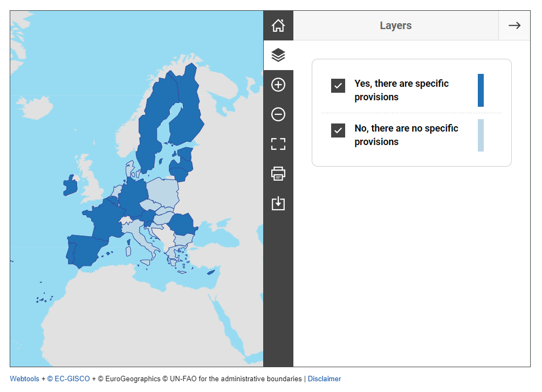Uncheck 'No, there are no specific provisions' checkbox
This screenshot has height=392, width=542.
click(338, 130)
